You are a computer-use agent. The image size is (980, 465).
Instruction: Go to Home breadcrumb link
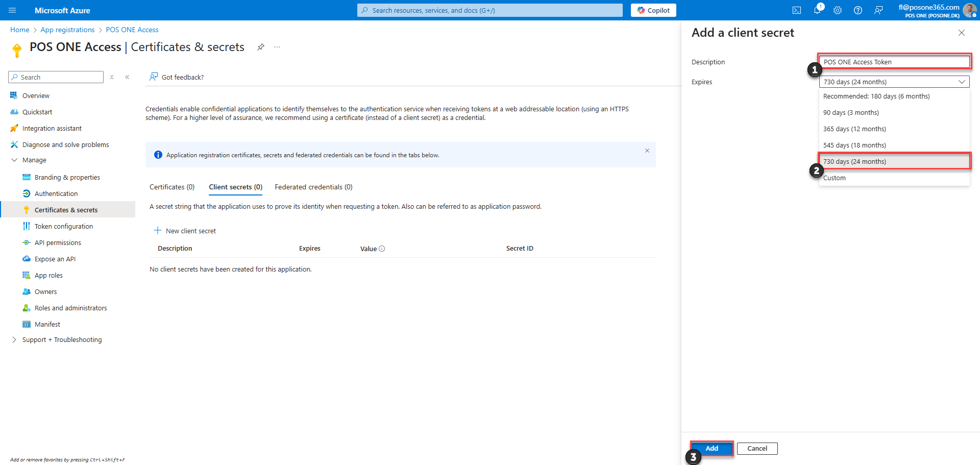[x=20, y=30]
